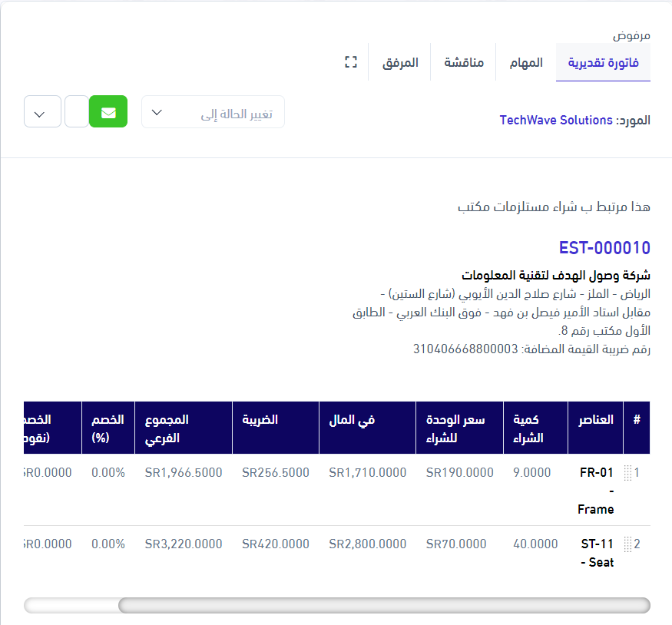This screenshot has width=672, height=625.
Task: Expand the more-options chevron dropdown button
Action: [x=42, y=112]
